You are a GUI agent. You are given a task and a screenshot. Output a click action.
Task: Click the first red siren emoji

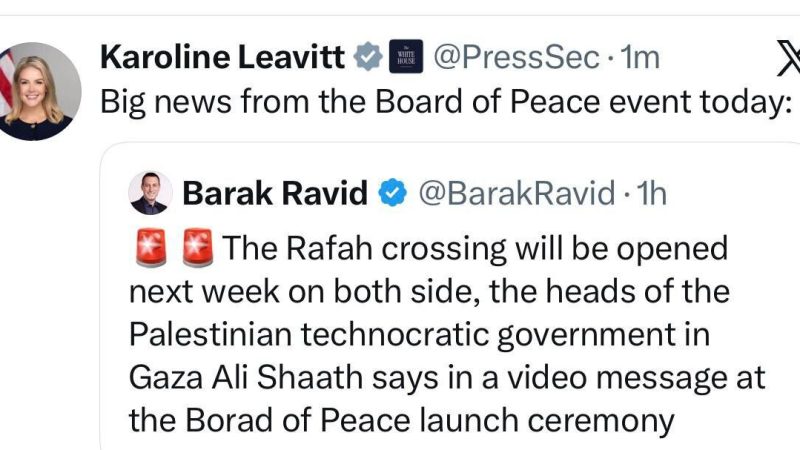point(149,249)
